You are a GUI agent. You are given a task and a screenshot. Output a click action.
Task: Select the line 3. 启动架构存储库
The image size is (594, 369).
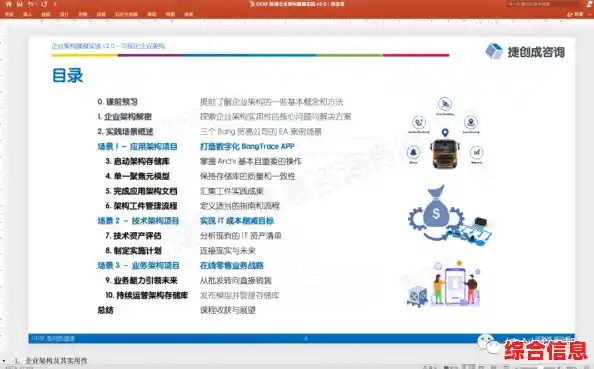pos(137,161)
